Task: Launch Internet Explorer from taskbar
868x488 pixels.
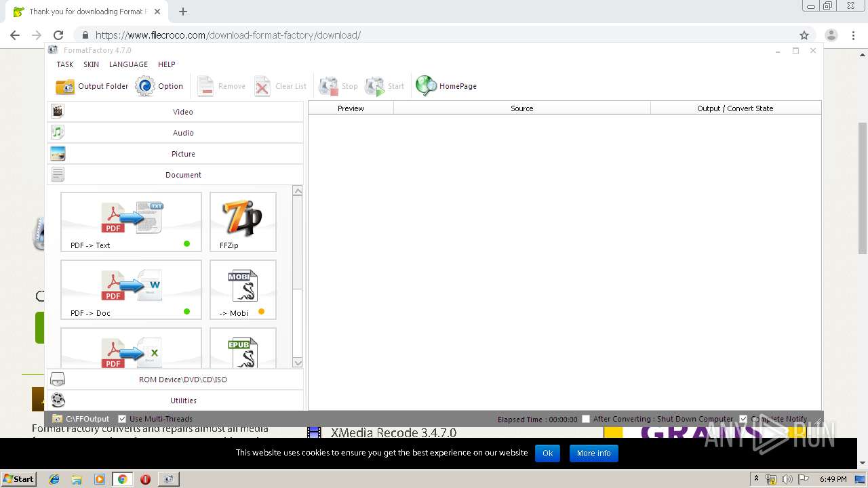Action: coord(54,479)
